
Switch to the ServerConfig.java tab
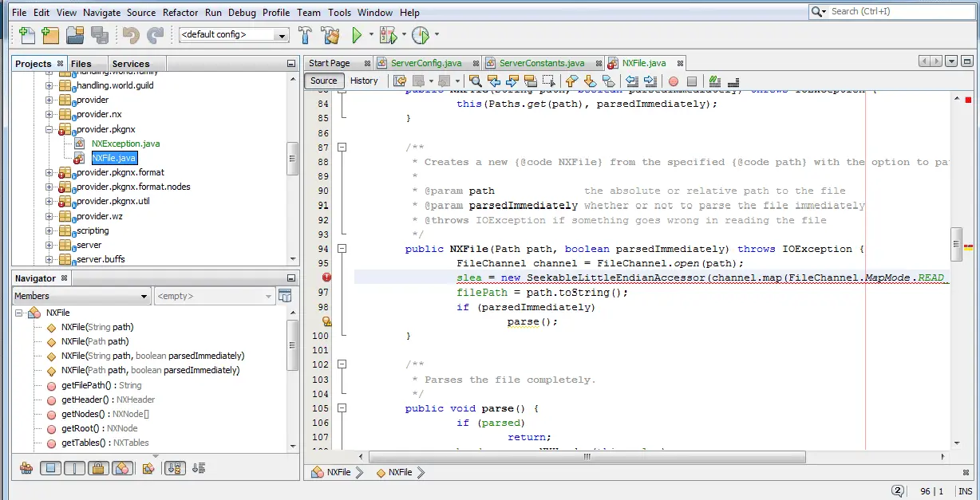tap(429, 63)
